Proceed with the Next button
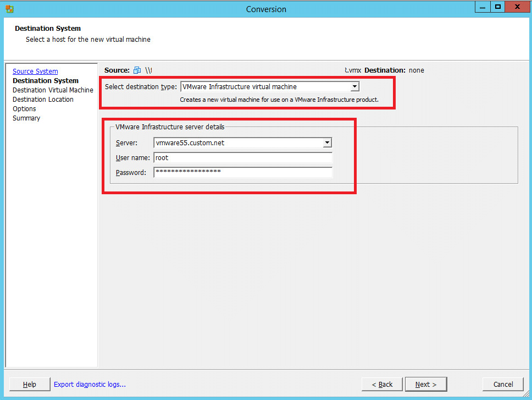Screen dimensions: 532x400 426,385
